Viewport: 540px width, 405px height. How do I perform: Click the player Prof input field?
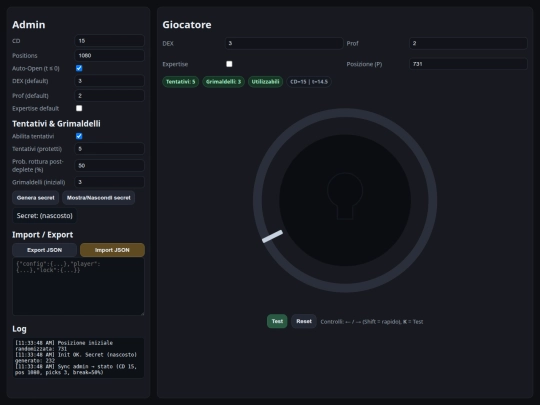(468, 43)
